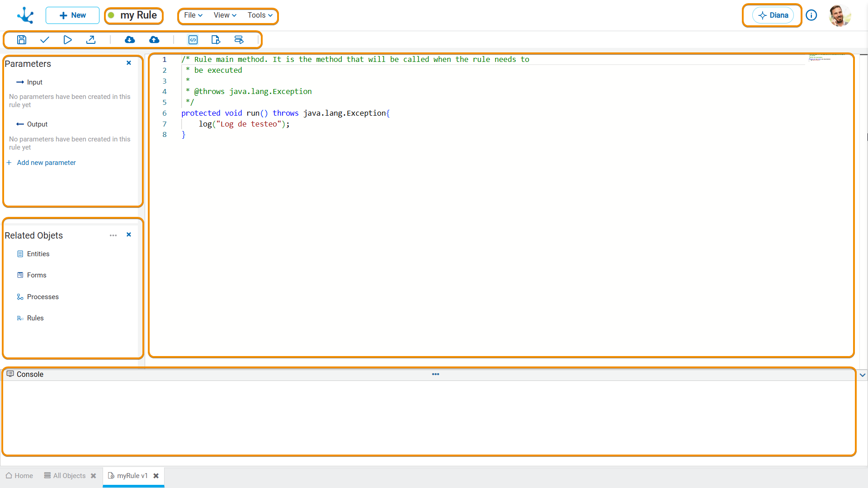Click the cloud download icon
Screen dimensions: 868x488
(130, 40)
